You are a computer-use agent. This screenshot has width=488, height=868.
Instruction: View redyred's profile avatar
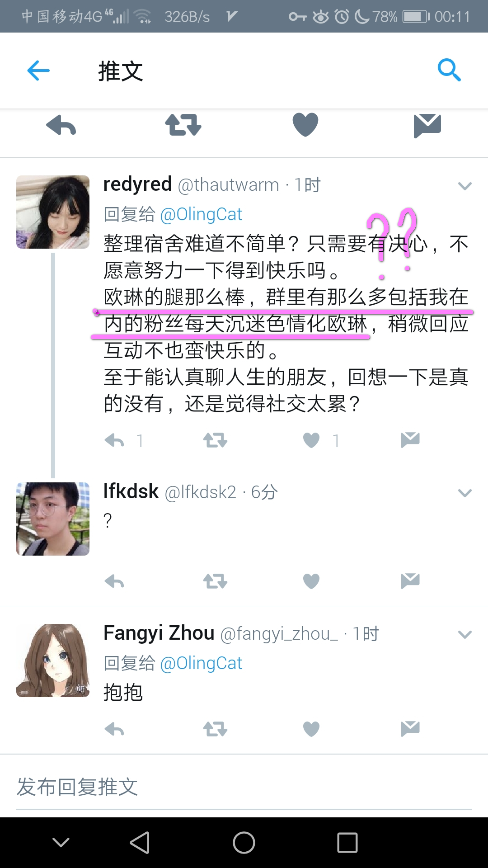pyautogui.click(x=53, y=212)
